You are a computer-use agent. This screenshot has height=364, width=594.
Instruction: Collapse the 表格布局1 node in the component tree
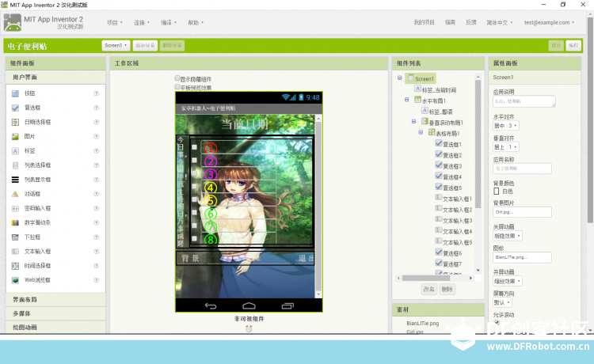421,132
